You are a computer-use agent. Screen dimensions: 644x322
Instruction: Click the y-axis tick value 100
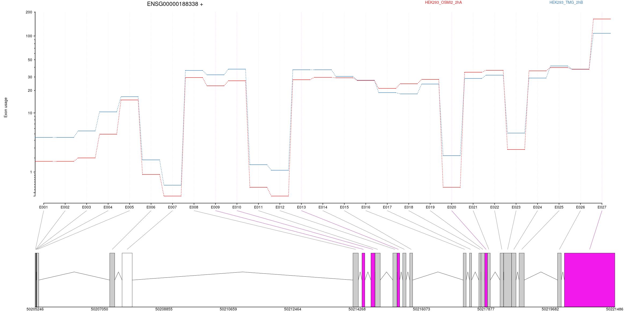29,36
